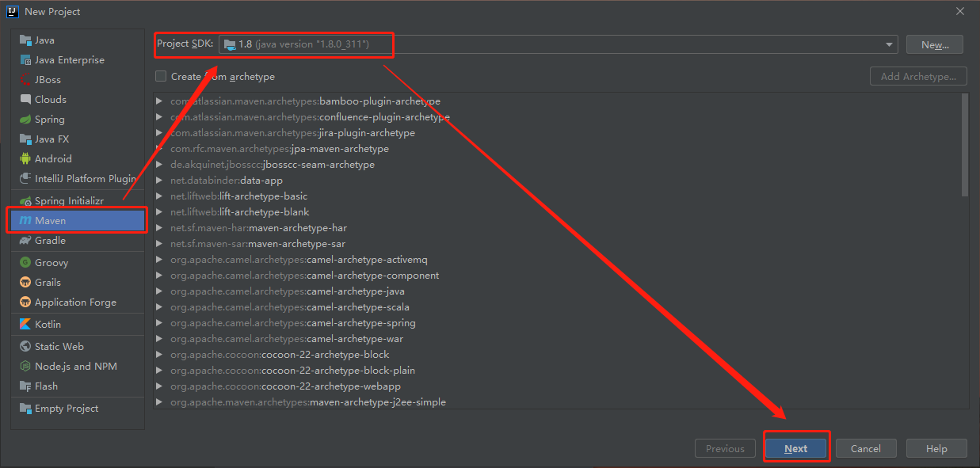Screen dimensions: 980x468
Task: Click the Add Archetype... button
Action: 918,76
